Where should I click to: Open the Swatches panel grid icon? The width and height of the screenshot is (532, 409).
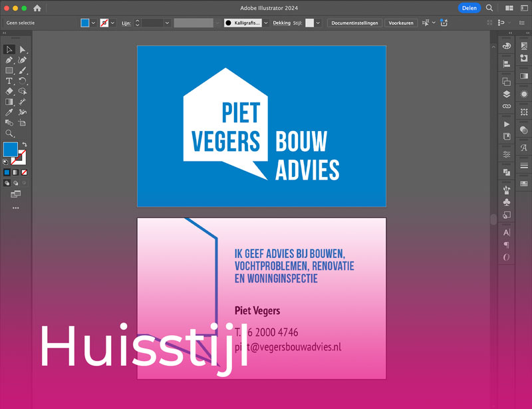(524, 184)
